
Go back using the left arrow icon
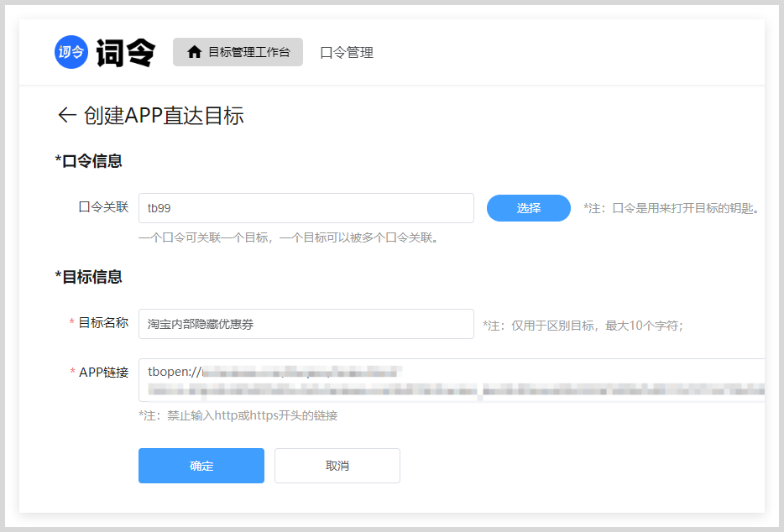tap(67, 115)
